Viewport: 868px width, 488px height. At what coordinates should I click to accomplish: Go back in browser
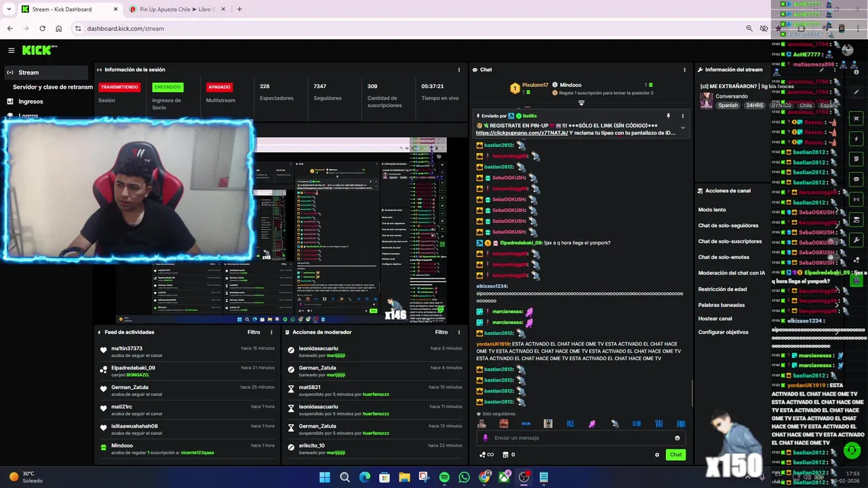(9, 28)
